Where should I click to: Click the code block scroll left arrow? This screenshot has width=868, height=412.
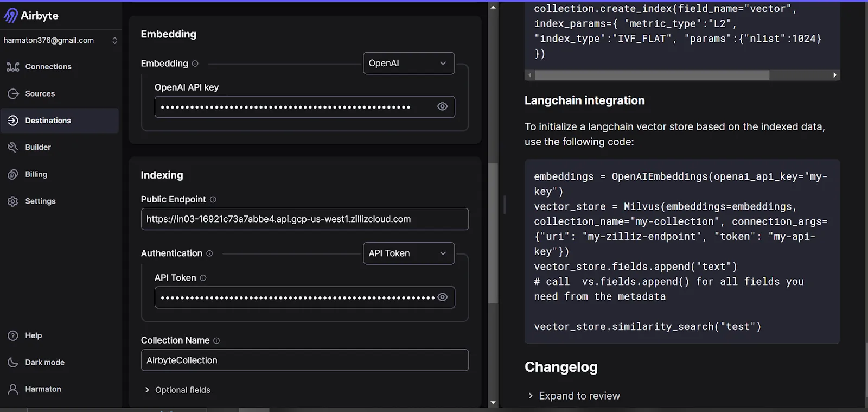click(529, 75)
